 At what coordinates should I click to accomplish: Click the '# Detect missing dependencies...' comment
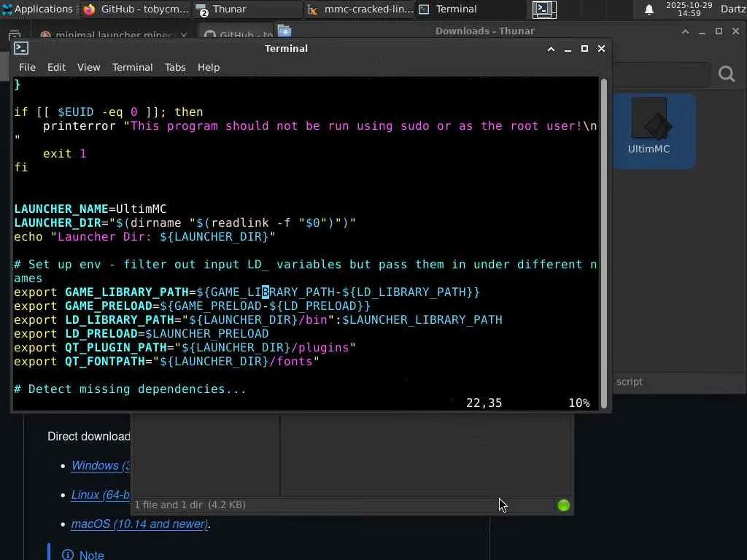pos(130,389)
